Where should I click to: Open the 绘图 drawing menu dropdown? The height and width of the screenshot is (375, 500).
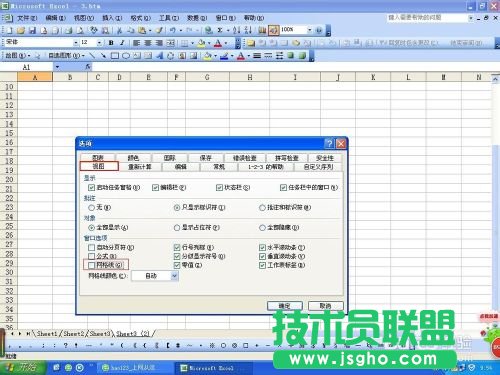[x=18, y=56]
